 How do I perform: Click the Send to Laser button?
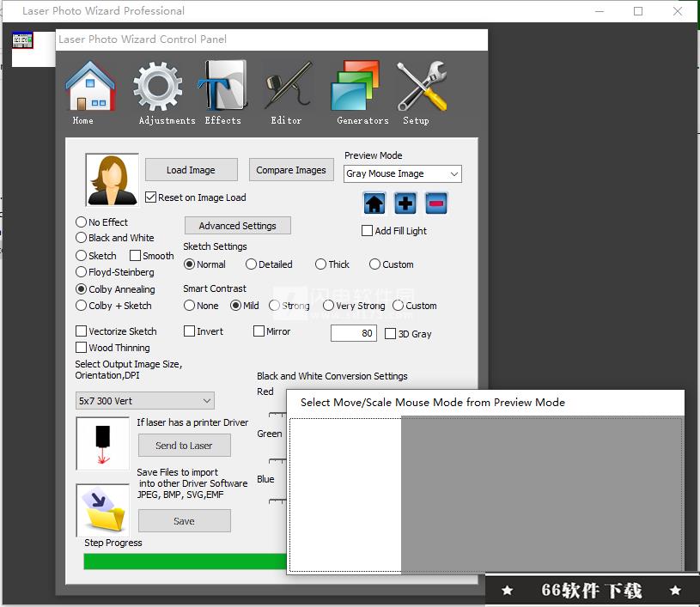point(185,446)
